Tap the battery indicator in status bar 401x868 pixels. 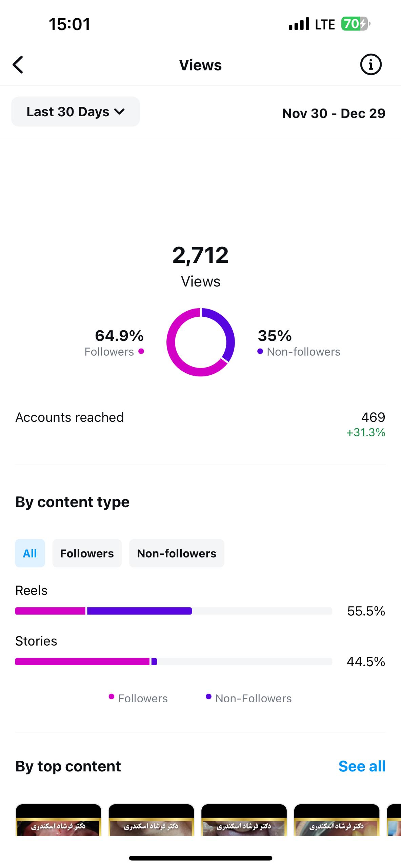click(x=355, y=24)
